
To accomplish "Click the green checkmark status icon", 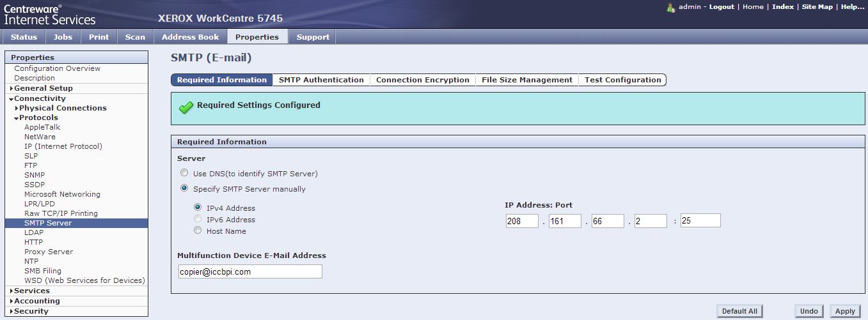I will (185, 107).
